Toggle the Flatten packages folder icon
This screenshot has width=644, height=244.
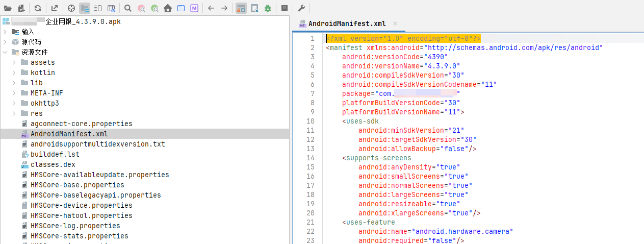pyautogui.click(x=85, y=8)
